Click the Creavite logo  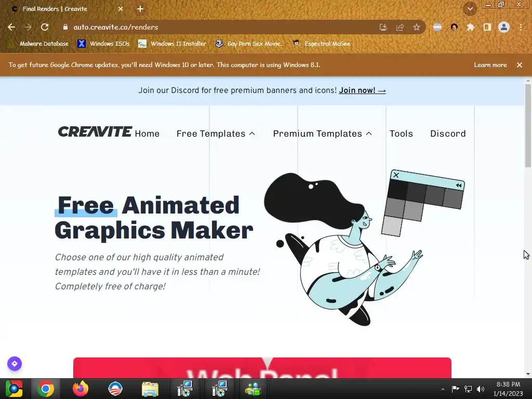(95, 131)
